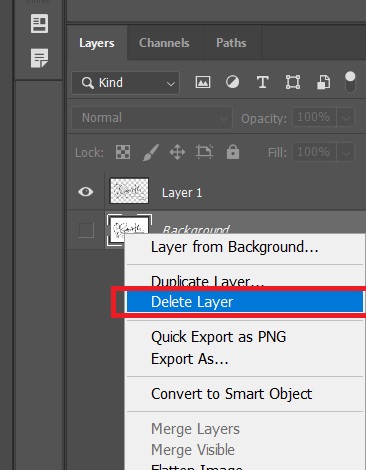Screen dimensions: 366x470
Task: Click the shape layer filter icon
Action: (293, 82)
